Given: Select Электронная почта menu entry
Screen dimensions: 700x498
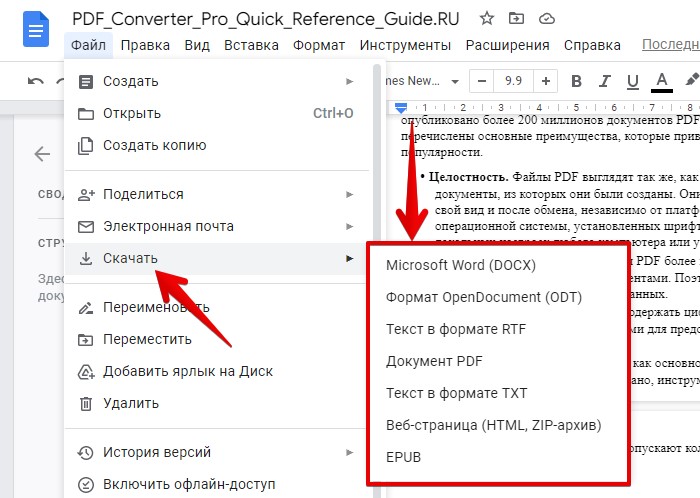Looking at the screenshot, I should click(x=216, y=227).
